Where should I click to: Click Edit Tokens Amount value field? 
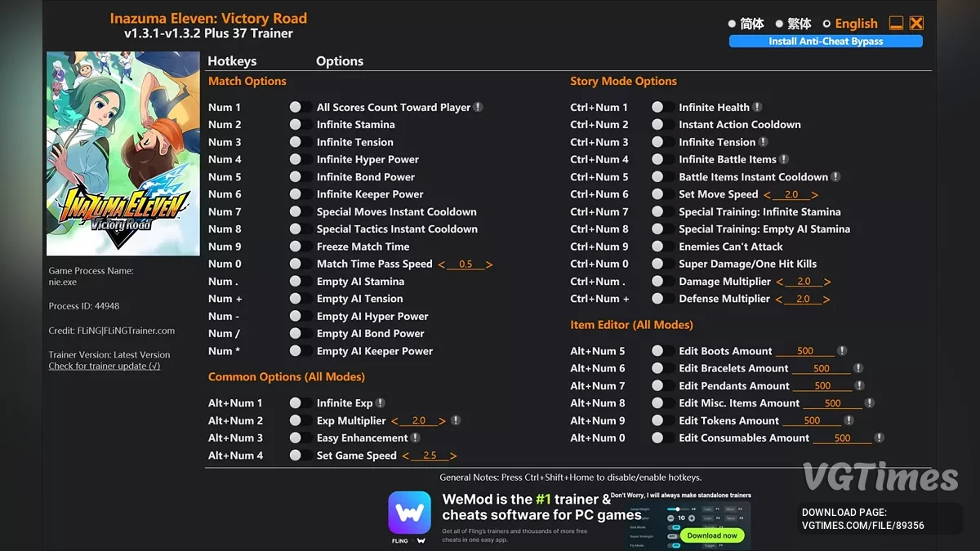[812, 420]
